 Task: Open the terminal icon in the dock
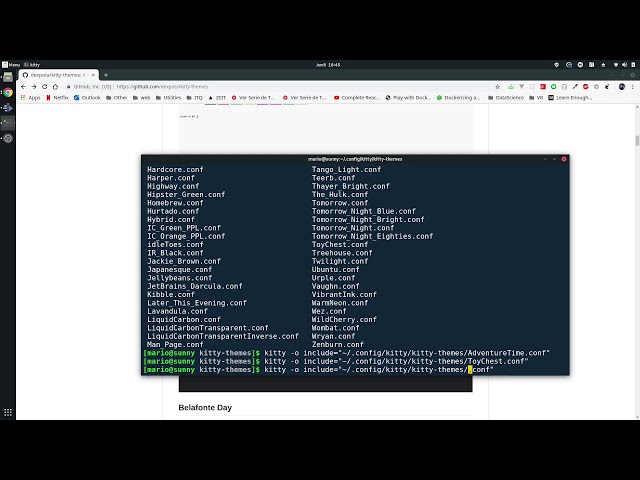pyautogui.click(x=8, y=123)
